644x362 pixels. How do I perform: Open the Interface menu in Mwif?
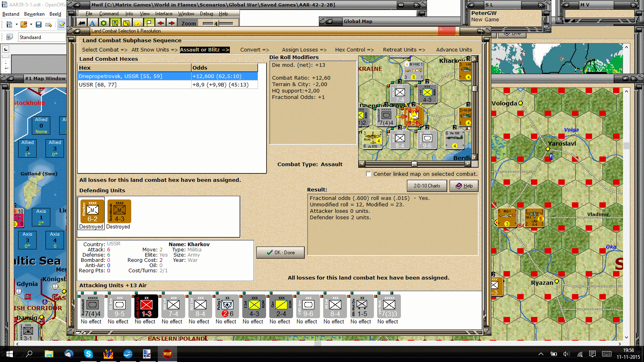(x=164, y=14)
